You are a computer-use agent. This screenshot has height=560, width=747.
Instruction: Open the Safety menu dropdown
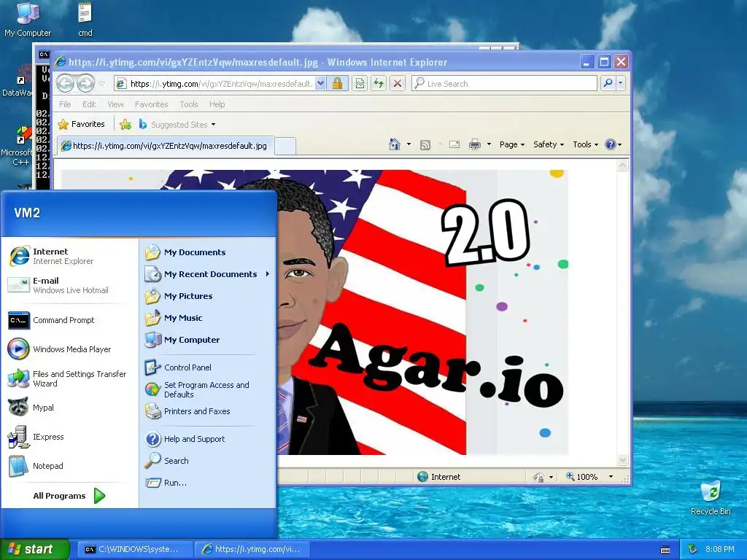click(549, 144)
